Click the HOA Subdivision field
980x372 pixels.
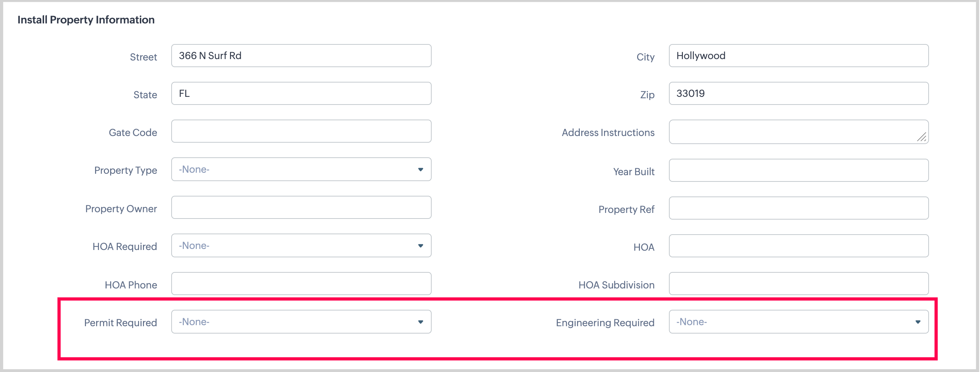point(798,284)
